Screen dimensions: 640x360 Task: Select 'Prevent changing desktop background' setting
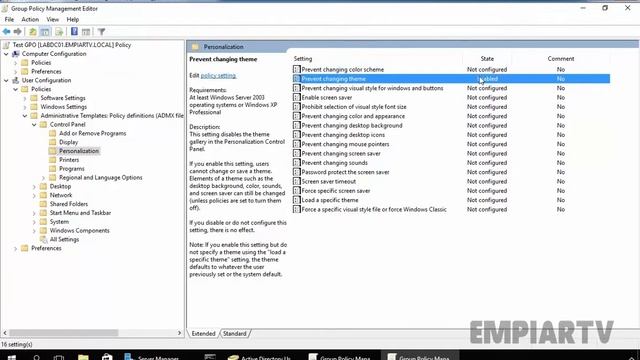352,126
